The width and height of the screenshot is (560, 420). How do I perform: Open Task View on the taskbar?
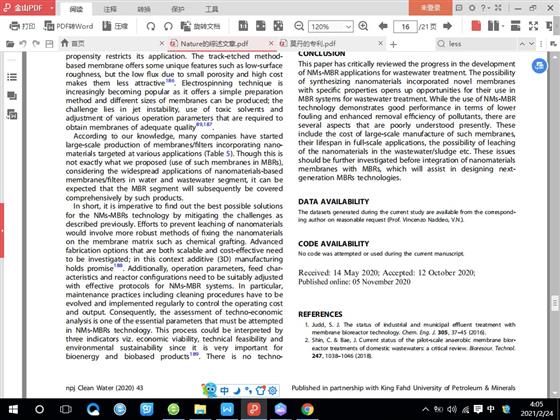coord(66,409)
